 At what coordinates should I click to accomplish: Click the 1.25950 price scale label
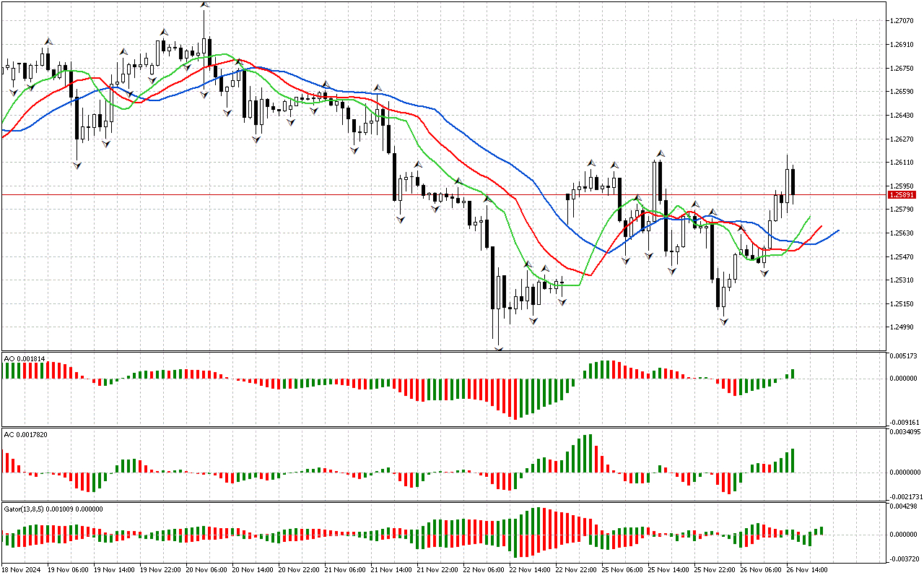pyautogui.click(x=902, y=186)
